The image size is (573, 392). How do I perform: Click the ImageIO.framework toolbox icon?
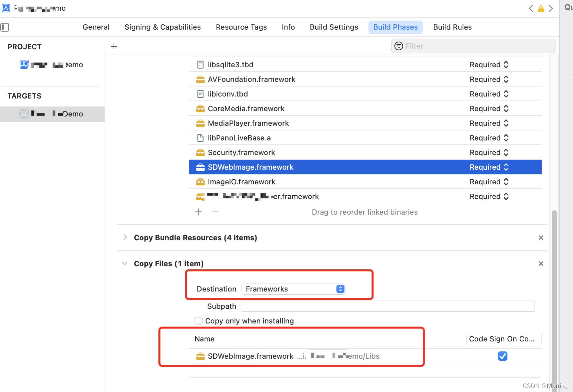point(200,182)
